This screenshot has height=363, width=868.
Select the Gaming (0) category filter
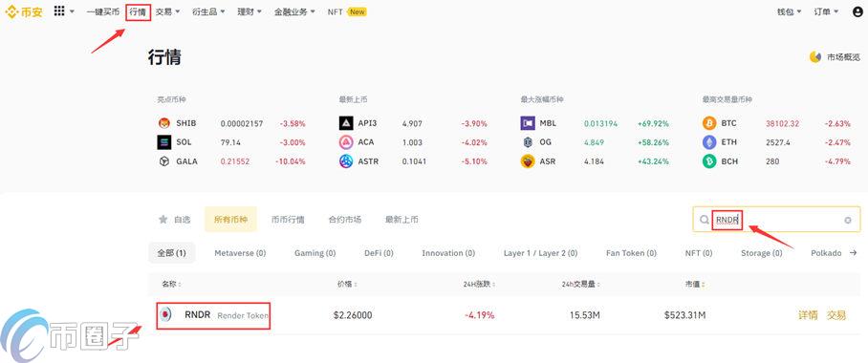pos(315,253)
